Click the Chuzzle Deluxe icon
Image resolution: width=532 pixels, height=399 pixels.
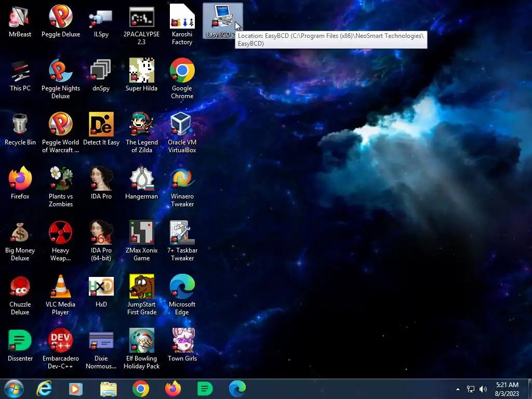click(20, 295)
